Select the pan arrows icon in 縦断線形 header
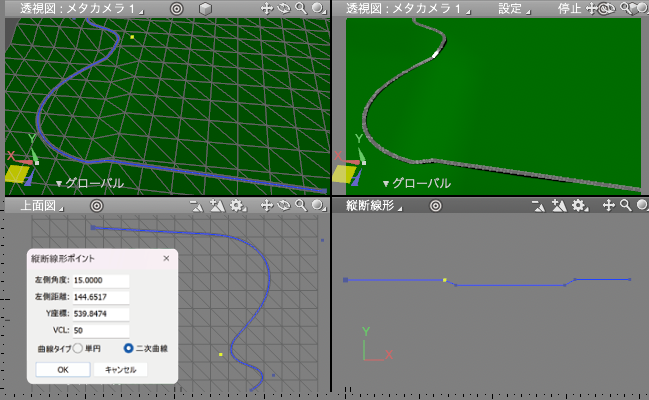The image size is (649, 400). (x=608, y=205)
